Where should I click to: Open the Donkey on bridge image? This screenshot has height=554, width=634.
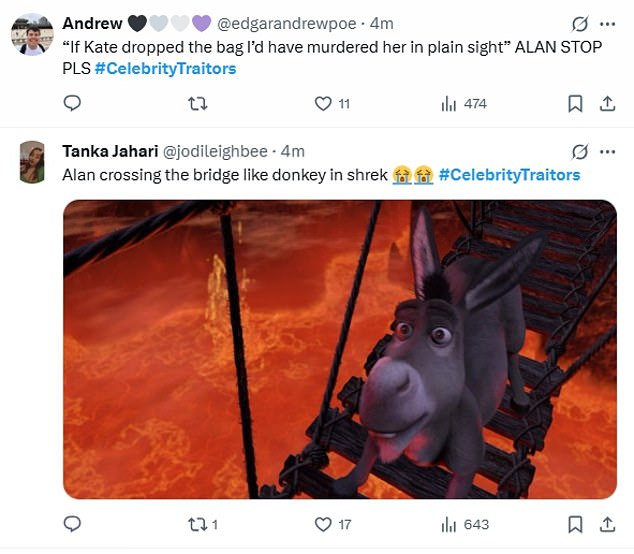click(339, 349)
